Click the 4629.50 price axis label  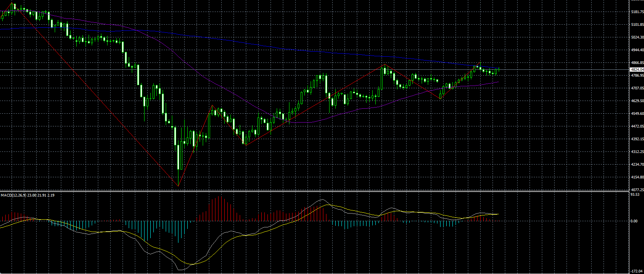coord(637,101)
